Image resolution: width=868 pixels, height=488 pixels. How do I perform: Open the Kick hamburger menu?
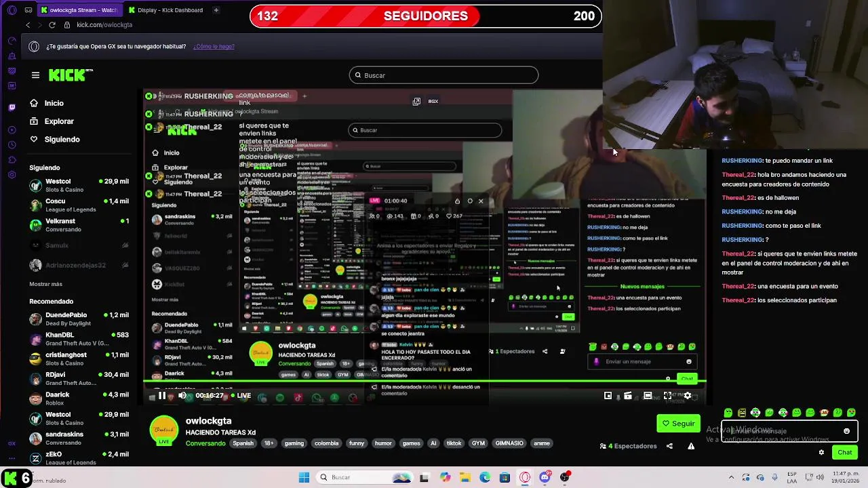click(35, 75)
